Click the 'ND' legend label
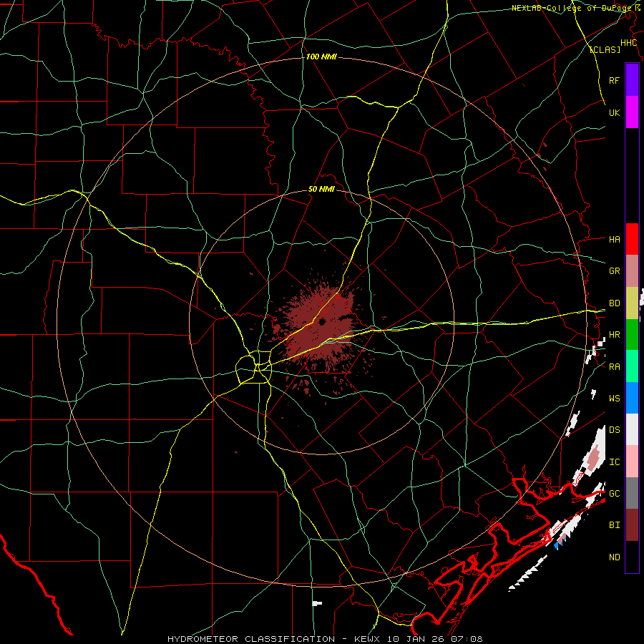 tap(614, 557)
